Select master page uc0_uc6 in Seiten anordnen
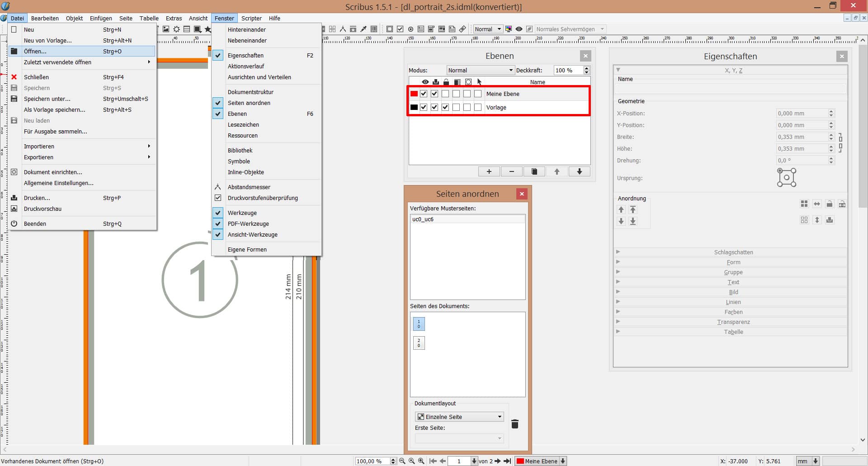Screen dimensions: 868x466 [422, 219]
